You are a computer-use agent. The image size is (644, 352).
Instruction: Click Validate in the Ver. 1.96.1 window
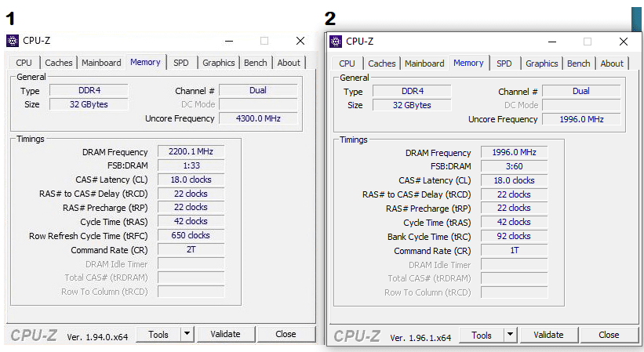(x=549, y=336)
